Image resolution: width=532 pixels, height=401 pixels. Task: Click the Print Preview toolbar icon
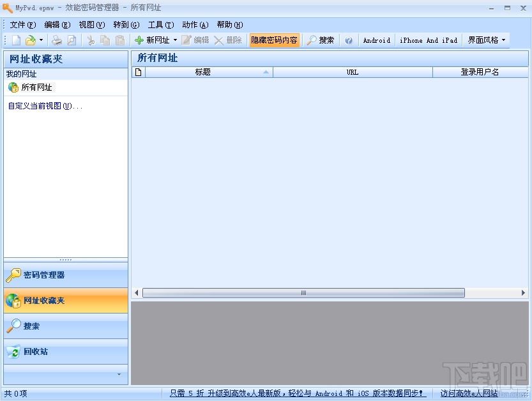72,40
